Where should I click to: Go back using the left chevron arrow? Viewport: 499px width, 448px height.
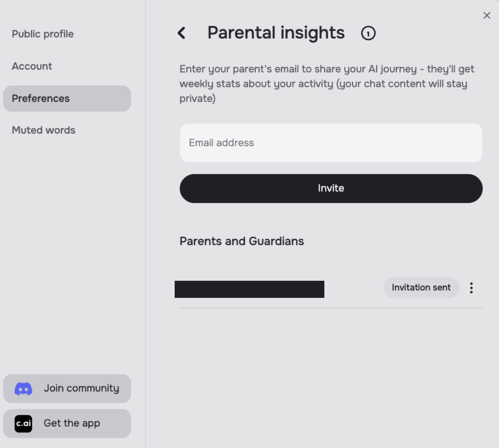(x=181, y=33)
